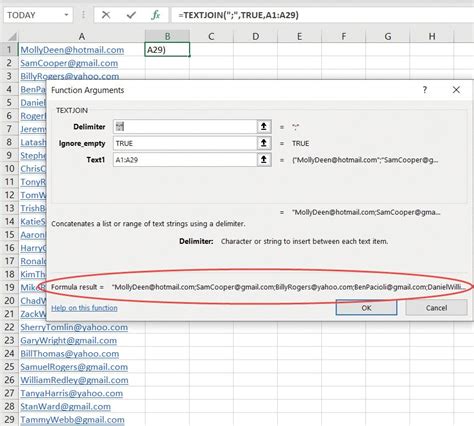Screen dimensions: 474x426
Task: Open Insert Function fx icon
Action: (x=156, y=15)
